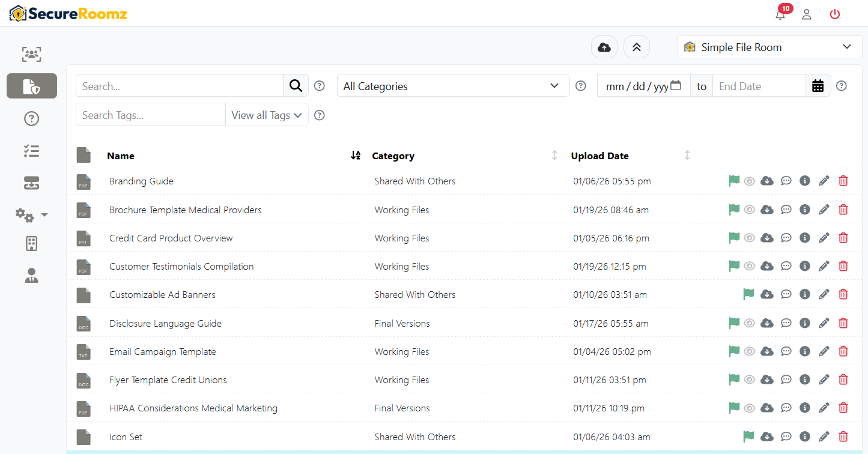Open the question mark sidebar icon
The width and height of the screenshot is (868, 454).
[x=32, y=119]
